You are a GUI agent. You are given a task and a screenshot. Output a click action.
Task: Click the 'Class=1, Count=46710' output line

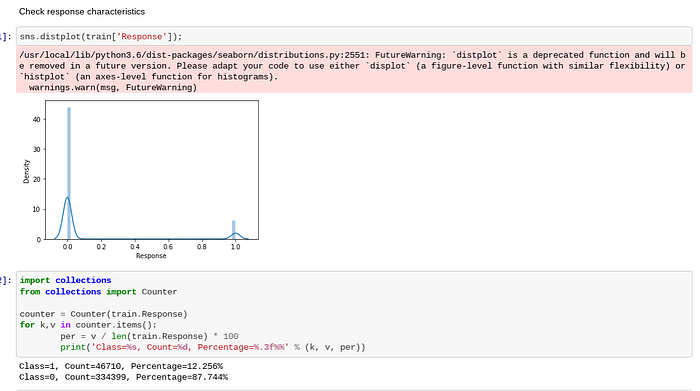click(121, 366)
